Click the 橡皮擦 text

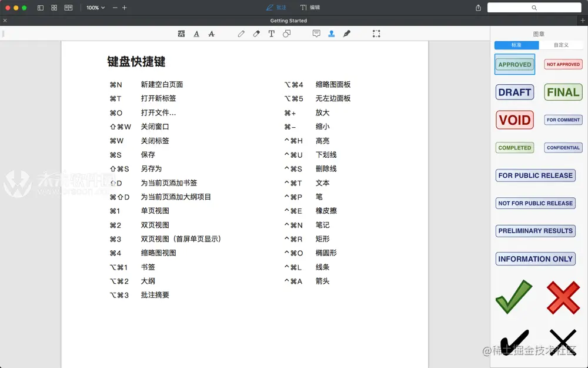pos(326,211)
